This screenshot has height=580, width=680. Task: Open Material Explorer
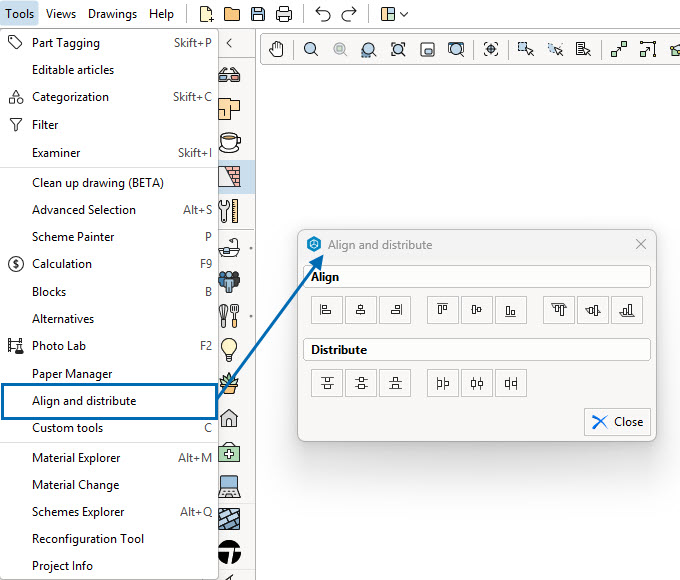tap(109, 458)
